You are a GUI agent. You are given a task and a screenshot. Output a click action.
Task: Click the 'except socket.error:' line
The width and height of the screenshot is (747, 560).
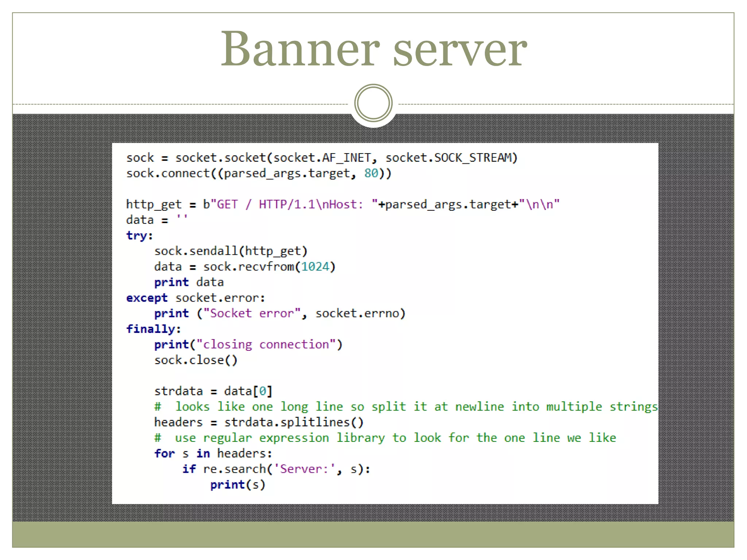click(196, 298)
